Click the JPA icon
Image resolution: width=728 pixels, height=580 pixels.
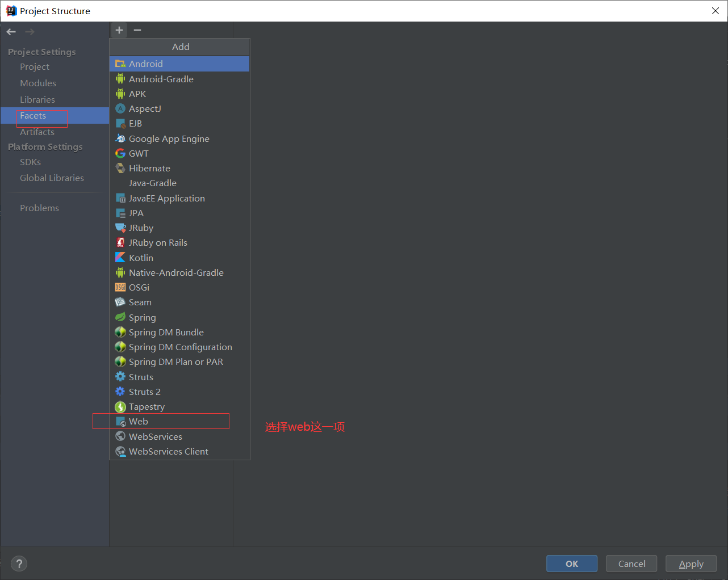(x=120, y=213)
